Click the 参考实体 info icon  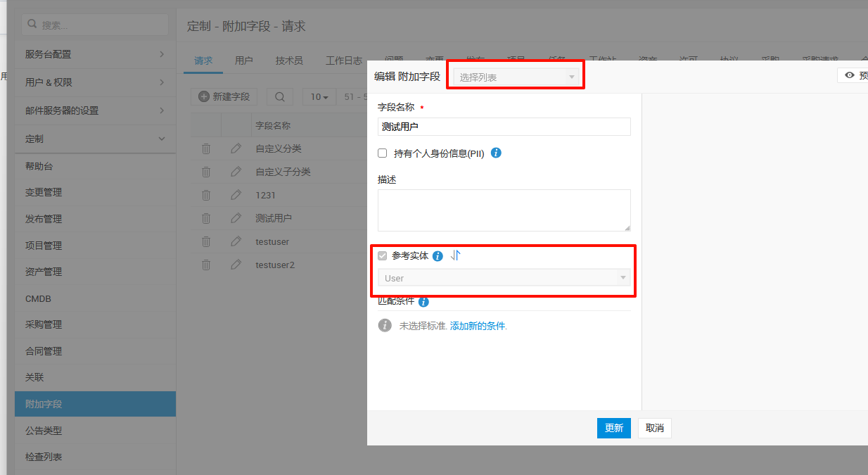click(x=438, y=256)
